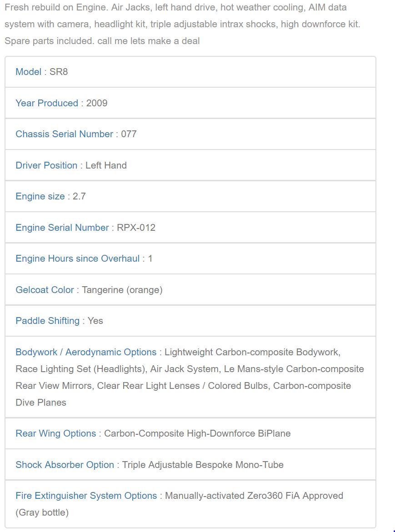Click the Shock Absorber Option label

pyautogui.click(x=65, y=465)
